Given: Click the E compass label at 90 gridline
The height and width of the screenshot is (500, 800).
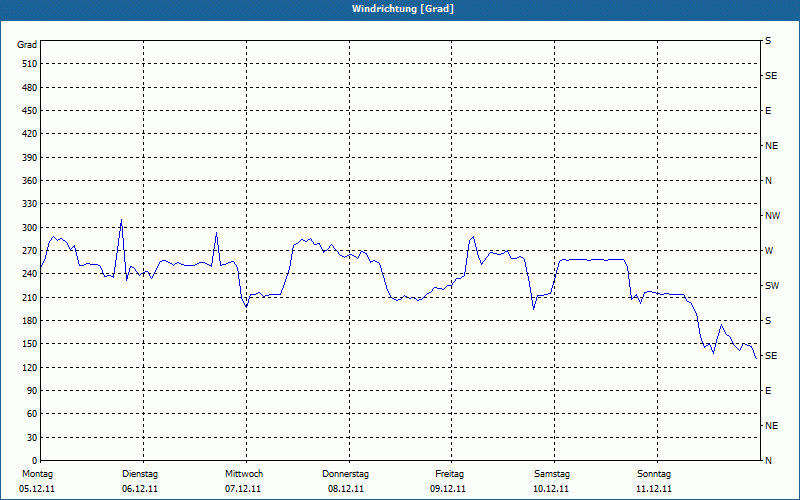Looking at the screenshot, I should click(x=768, y=390).
